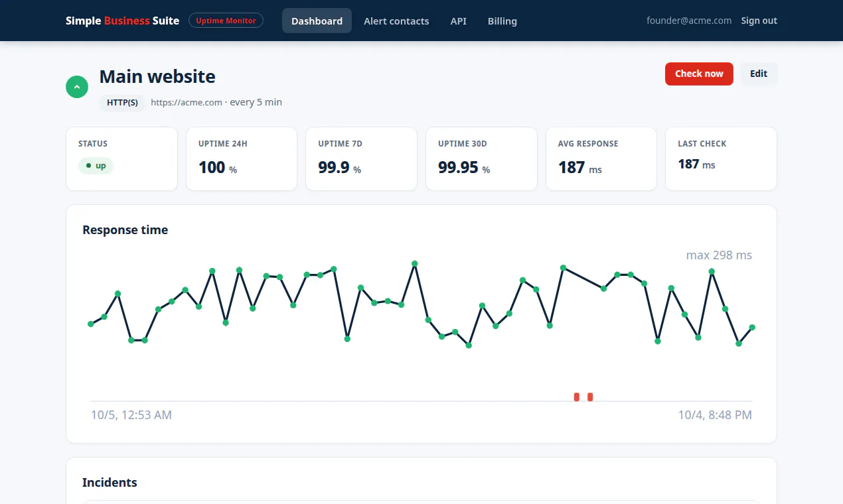The width and height of the screenshot is (843, 504).
Task: Sign out of the account
Action: coord(759,21)
